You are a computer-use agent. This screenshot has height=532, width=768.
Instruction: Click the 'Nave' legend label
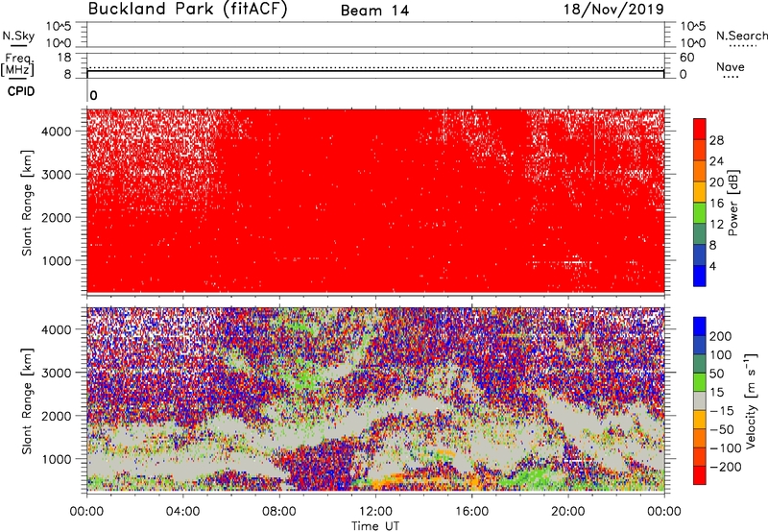pyautogui.click(x=730, y=66)
